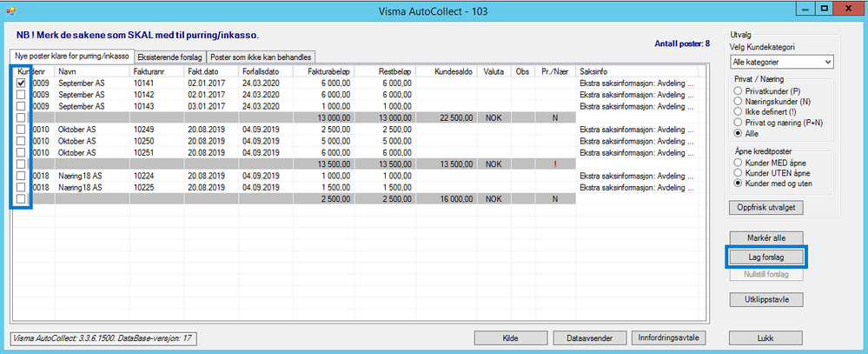Switch to Nye poster klare for purring/inkasso tab

click(x=72, y=57)
